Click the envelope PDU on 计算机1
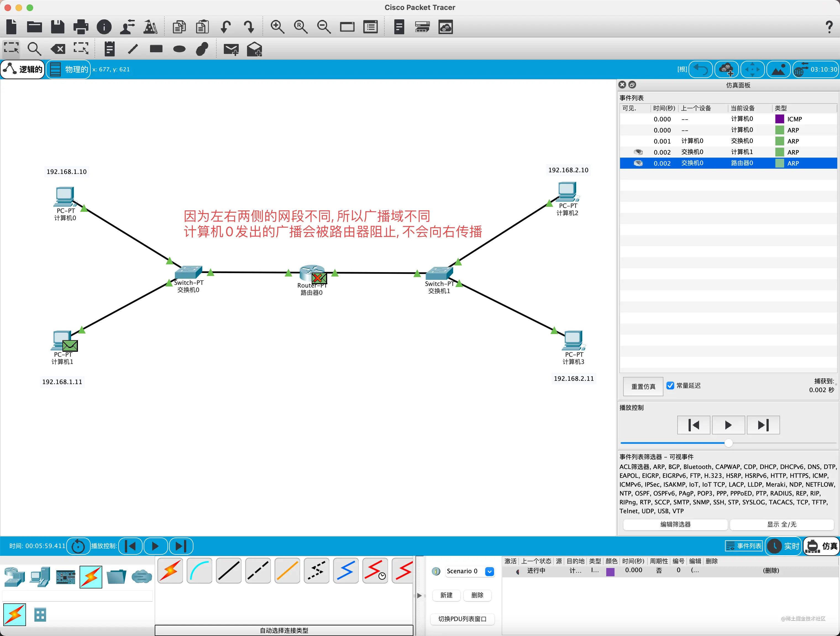Image resolution: width=840 pixels, height=636 pixels. coord(70,346)
